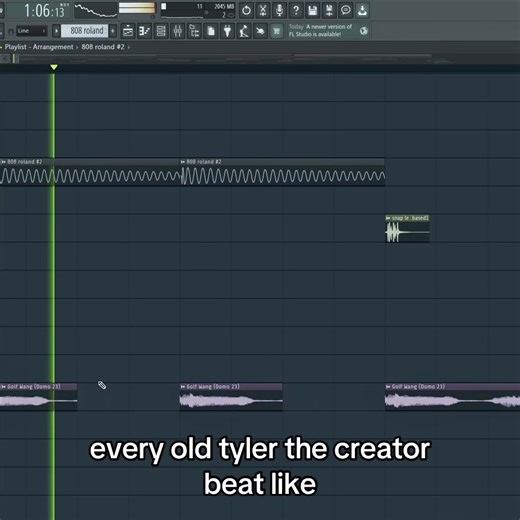Click the tempo tapper figure icon
The height and width of the screenshot is (520, 520).
click(x=244, y=31)
